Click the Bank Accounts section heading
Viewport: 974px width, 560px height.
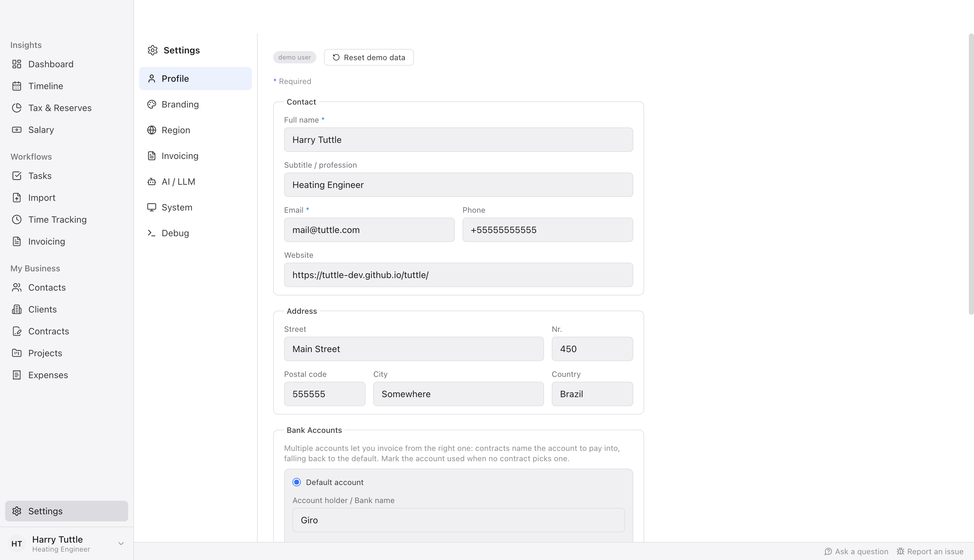point(314,430)
